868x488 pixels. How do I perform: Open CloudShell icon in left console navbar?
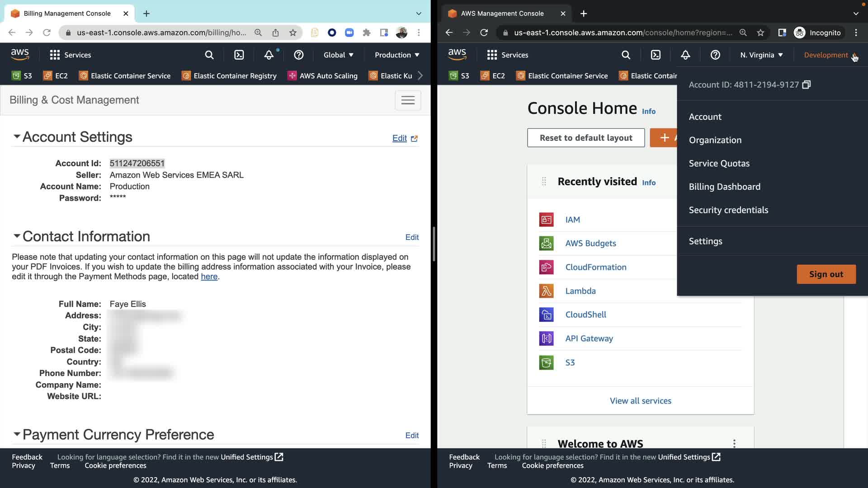[x=239, y=55]
